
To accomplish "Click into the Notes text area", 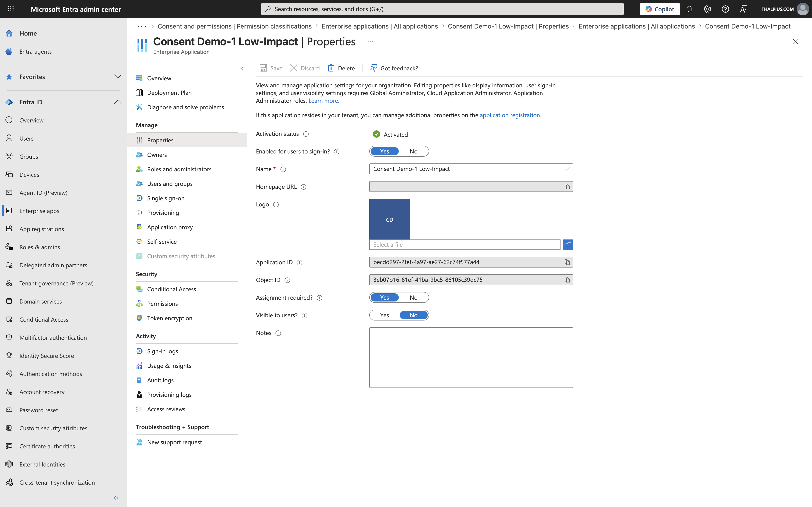I will 471,357.
